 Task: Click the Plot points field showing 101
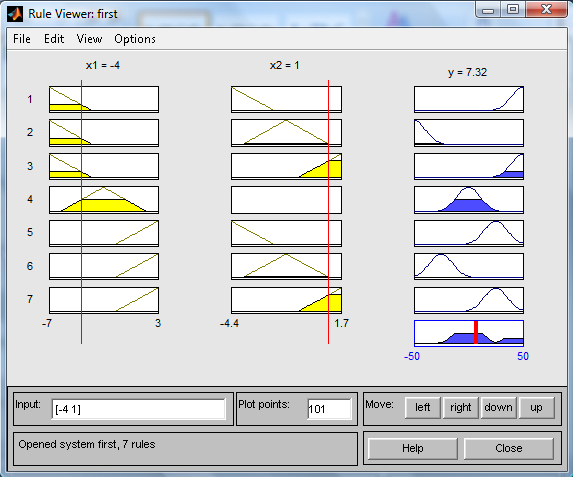tap(329, 409)
